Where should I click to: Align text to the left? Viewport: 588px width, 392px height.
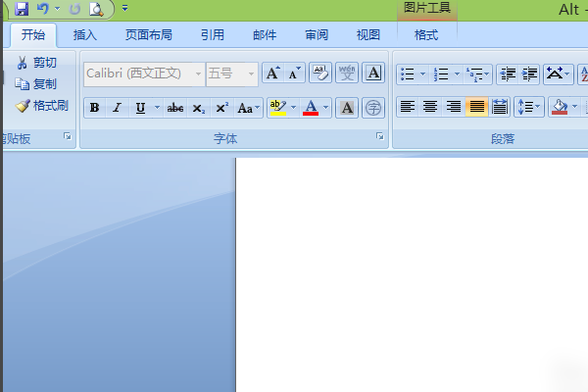[x=408, y=107]
